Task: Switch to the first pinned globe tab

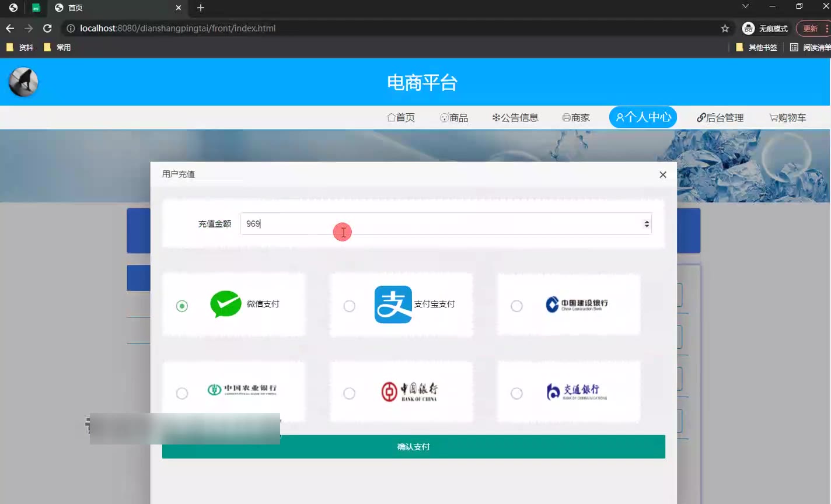Action: click(13, 8)
